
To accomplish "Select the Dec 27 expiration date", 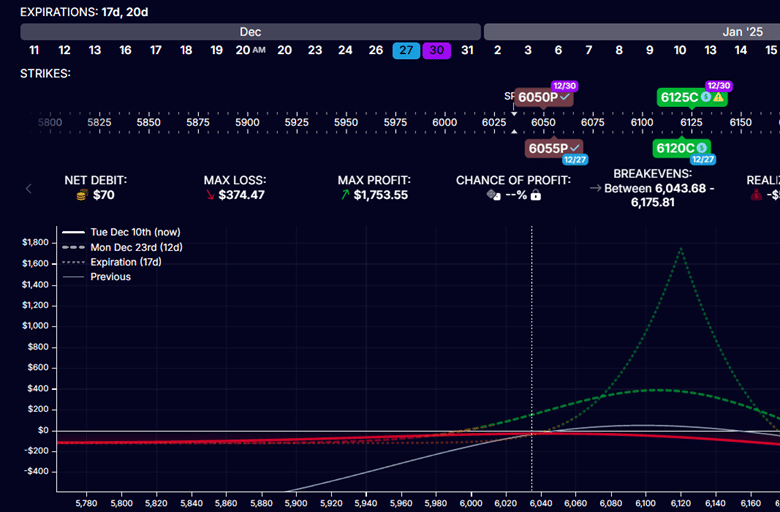I will tap(406, 50).
